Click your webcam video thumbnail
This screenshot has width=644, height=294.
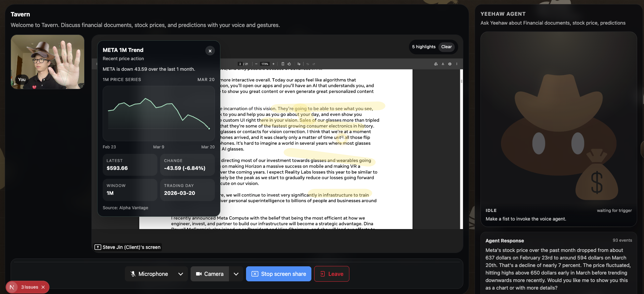pyautogui.click(x=48, y=62)
